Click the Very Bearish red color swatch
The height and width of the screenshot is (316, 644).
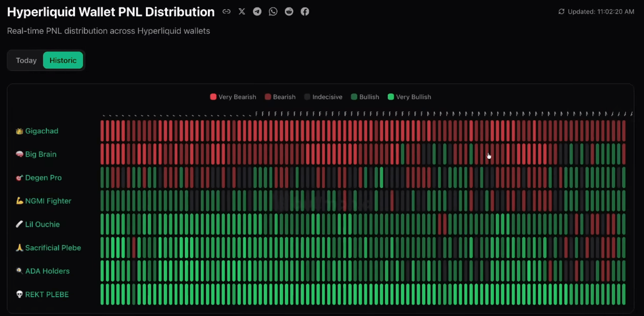tap(213, 97)
